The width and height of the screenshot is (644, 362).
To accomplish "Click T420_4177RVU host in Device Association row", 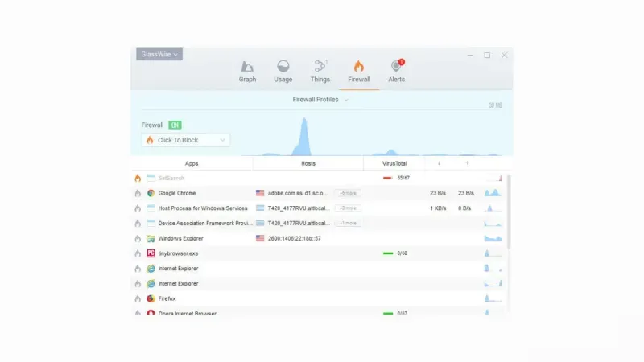I will coord(299,224).
